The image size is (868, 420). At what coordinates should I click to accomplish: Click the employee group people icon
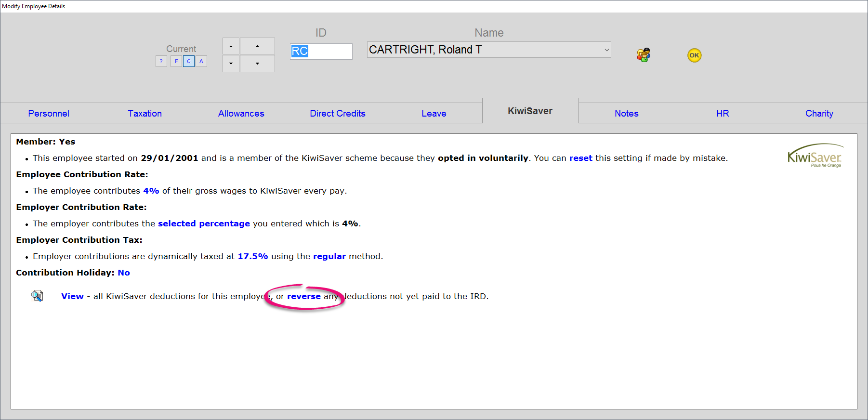[x=644, y=55]
